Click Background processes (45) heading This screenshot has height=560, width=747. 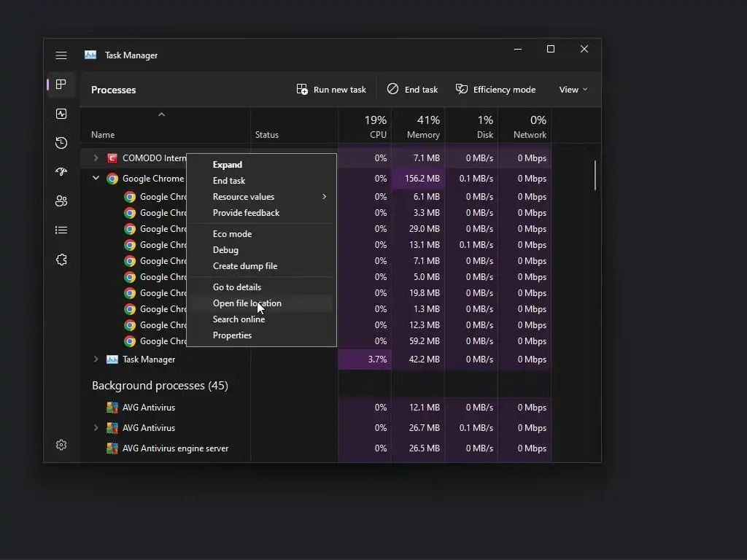pyautogui.click(x=160, y=386)
